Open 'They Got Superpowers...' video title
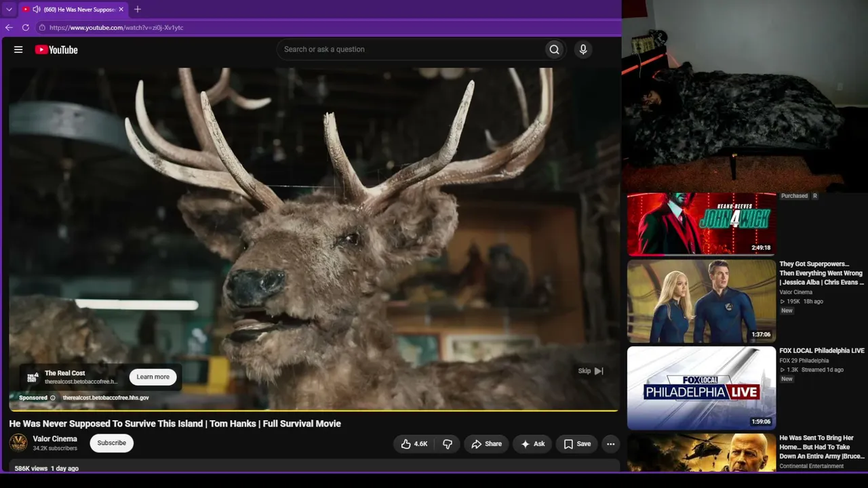Image resolution: width=868 pixels, height=488 pixels. point(822,273)
